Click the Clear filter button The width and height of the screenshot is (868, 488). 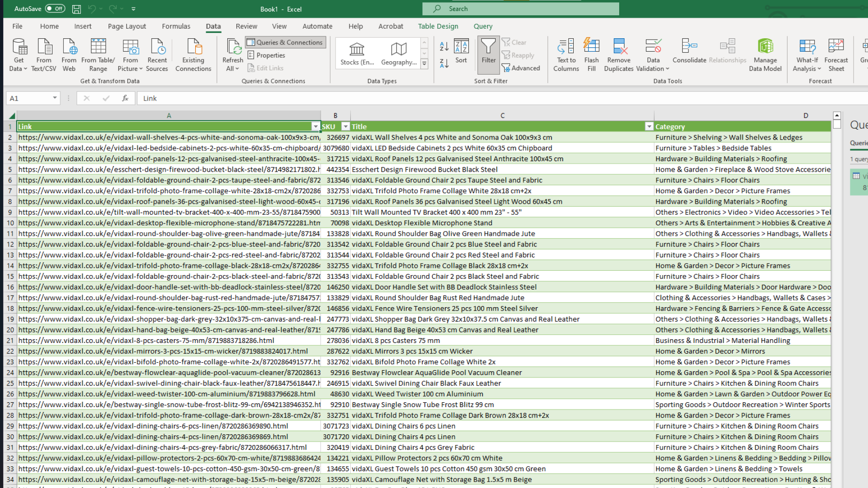(514, 42)
